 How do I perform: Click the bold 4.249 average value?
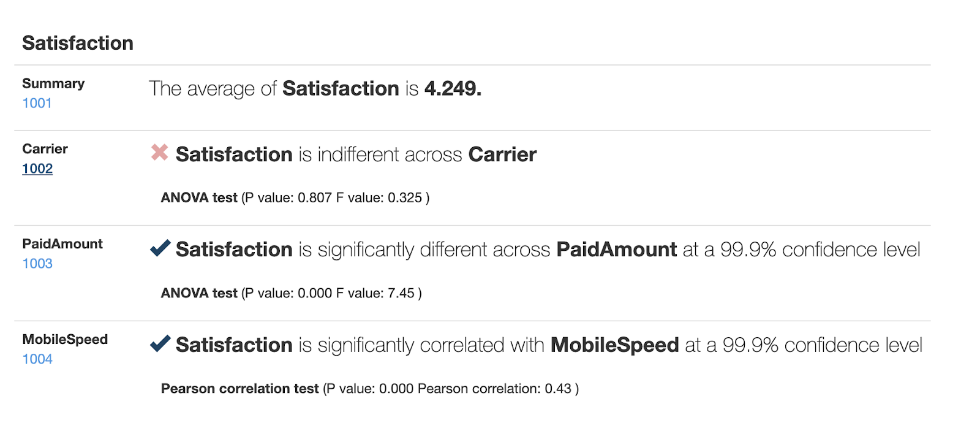(453, 89)
